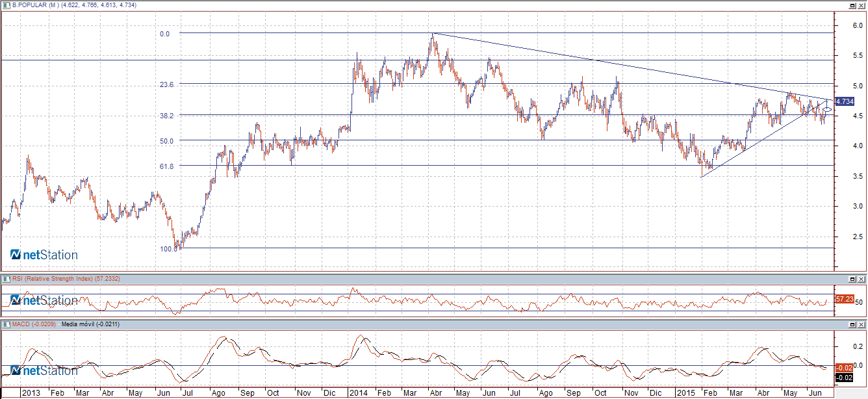Click the 2014 label on time axis
868x399 pixels.
coord(358,393)
